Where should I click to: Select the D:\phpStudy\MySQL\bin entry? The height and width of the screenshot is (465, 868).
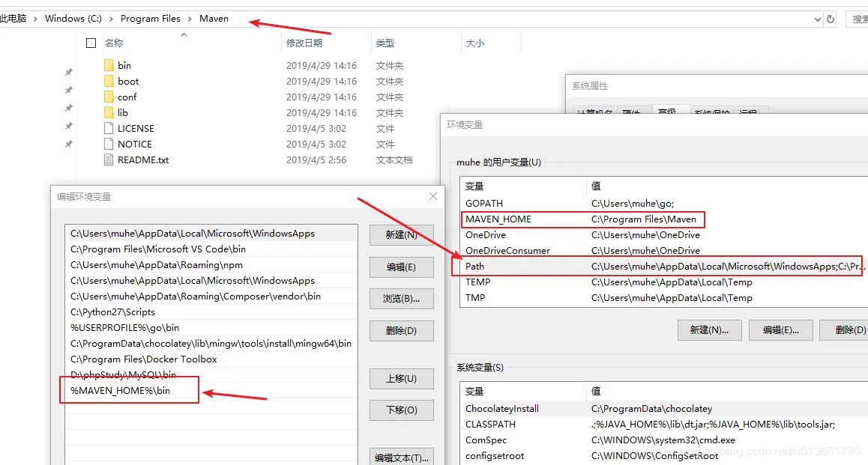point(211,375)
